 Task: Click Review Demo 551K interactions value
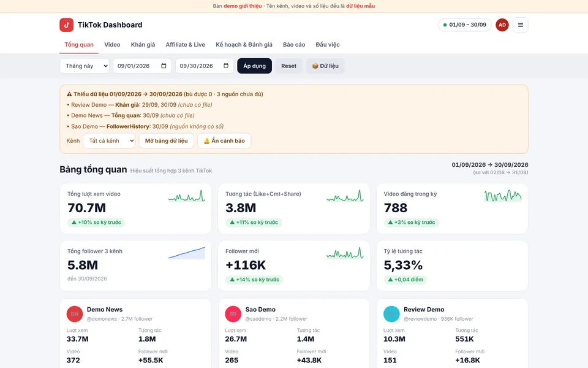tap(464, 339)
